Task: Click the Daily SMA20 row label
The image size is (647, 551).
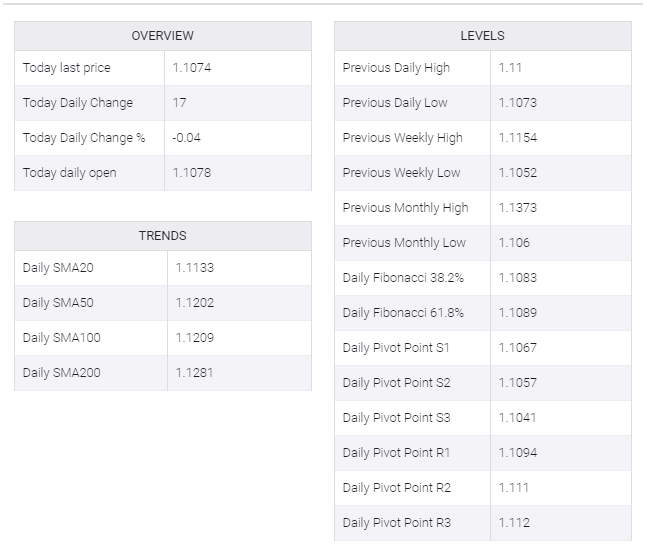Action: 58,268
